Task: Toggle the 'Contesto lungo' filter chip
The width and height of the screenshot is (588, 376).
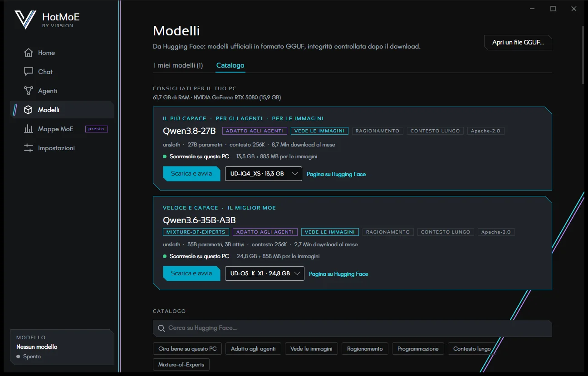Action: 472,349
